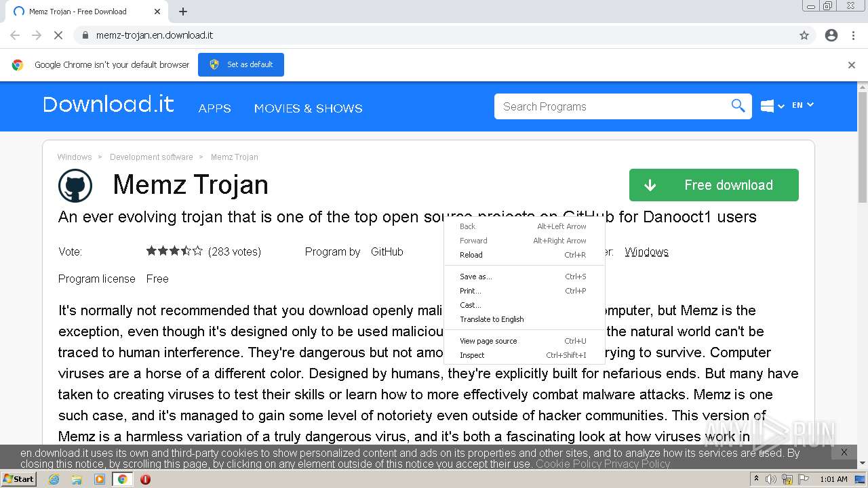
Task: Click the Set as default button
Action: click(x=241, y=64)
